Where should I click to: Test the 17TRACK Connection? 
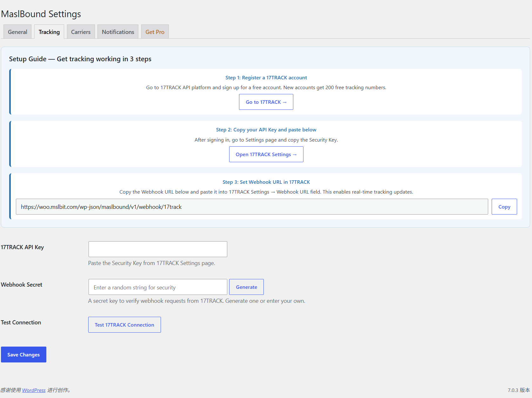124,325
